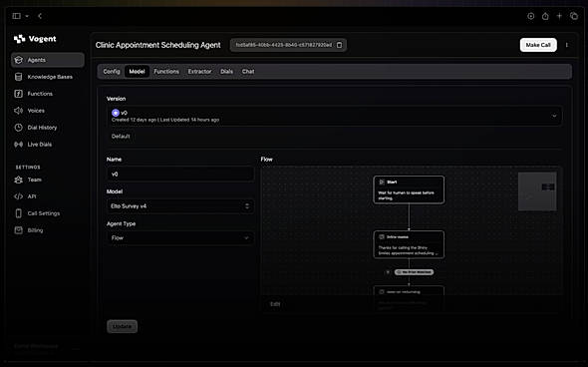Open the Live Dials broadcast icon
The image size is (588, 367).
click(18, 144)
